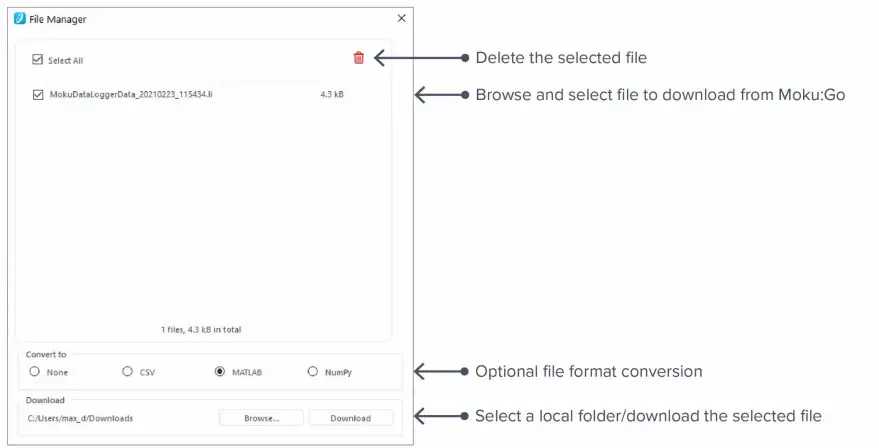This screenshot has height=448, width=879.
Task: Select the MokuDataLoggerData_20210223_115434.li file name
Action: 130,95
